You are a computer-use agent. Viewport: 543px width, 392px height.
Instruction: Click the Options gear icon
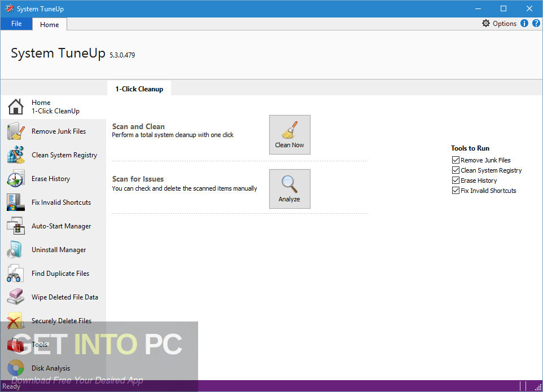pos(486,23)
